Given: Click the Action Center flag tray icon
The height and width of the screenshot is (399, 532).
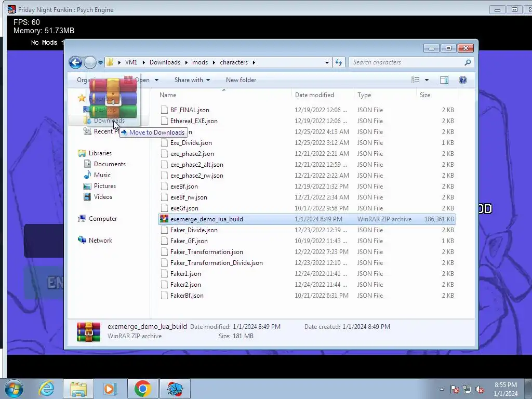Looking at the screenshot, I should point(455,389).
